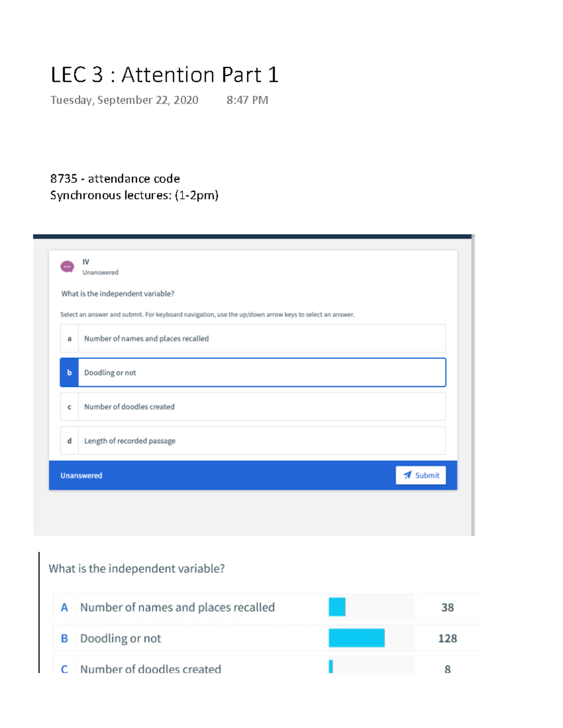Click the Tuesday, September 22, 2020 date

pos(124,100)
